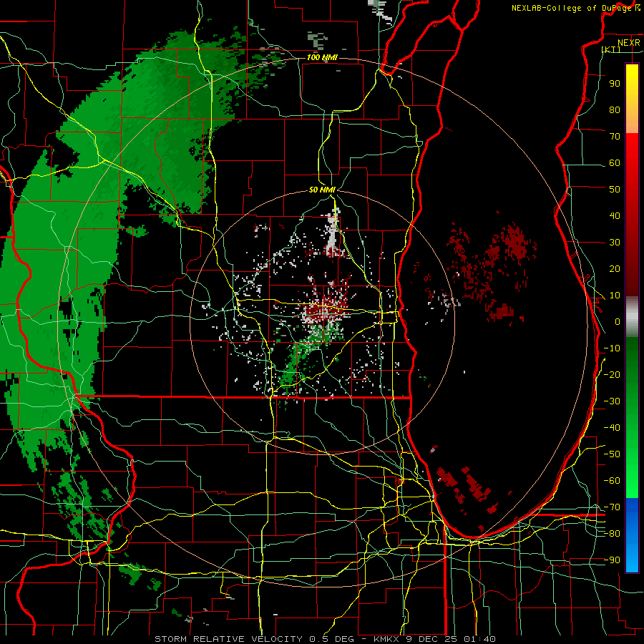Click the -70 value on velocity scale
Viewport: 644px width, 644px height.
(612, 507)
